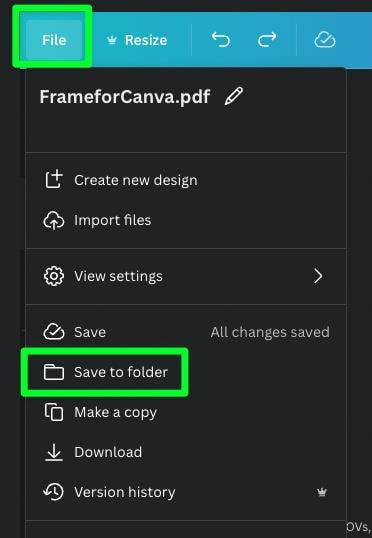372x538 pixels.
Task: Click the crown icon next to Version history
Action: [x=322, y=493]
